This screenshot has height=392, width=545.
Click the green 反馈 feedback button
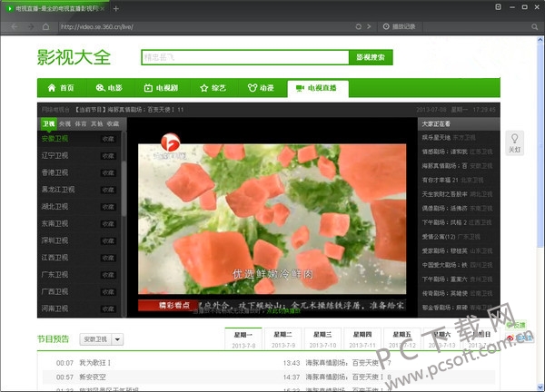pos(516,326)
